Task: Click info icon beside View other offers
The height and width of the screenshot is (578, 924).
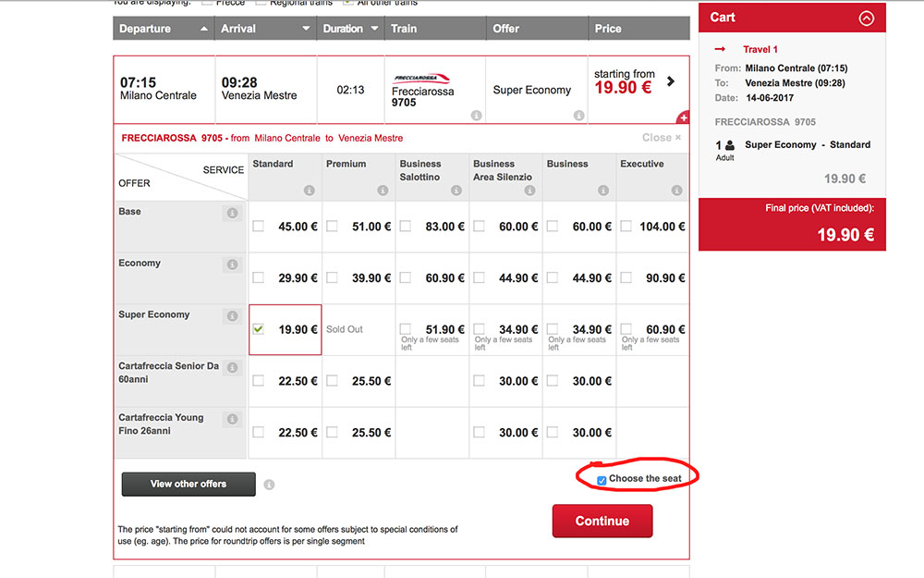Action: [269, 485]
